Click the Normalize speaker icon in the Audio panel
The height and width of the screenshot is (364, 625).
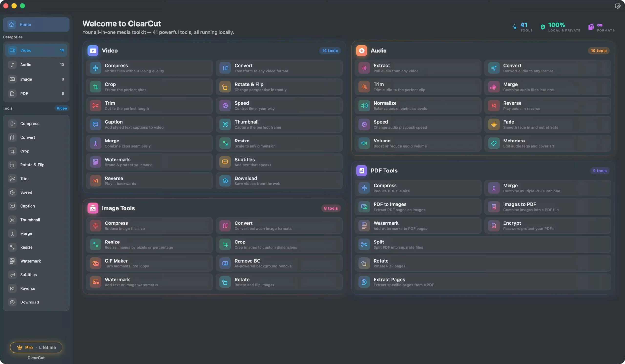point(364,106)
